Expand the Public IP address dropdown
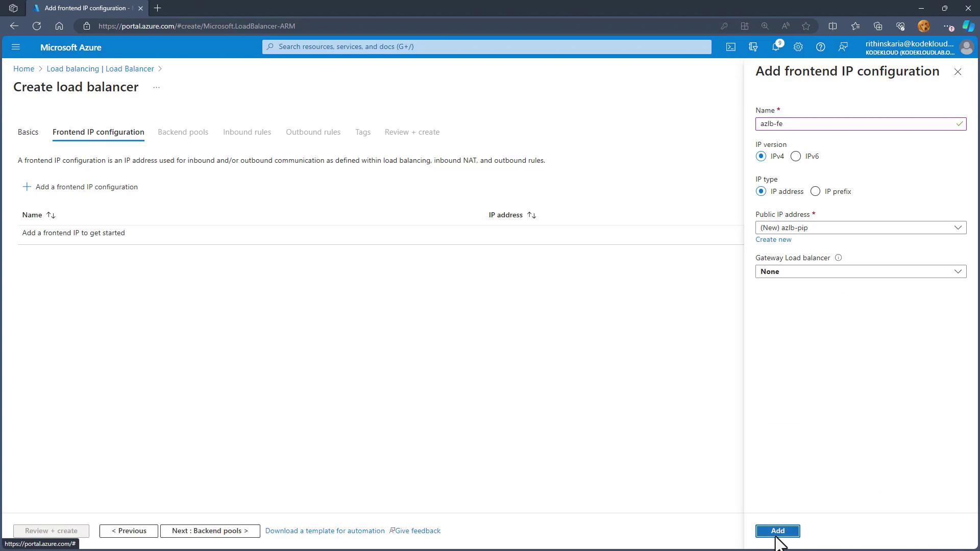Screen dimensions: 980x551 coord(861,228)
